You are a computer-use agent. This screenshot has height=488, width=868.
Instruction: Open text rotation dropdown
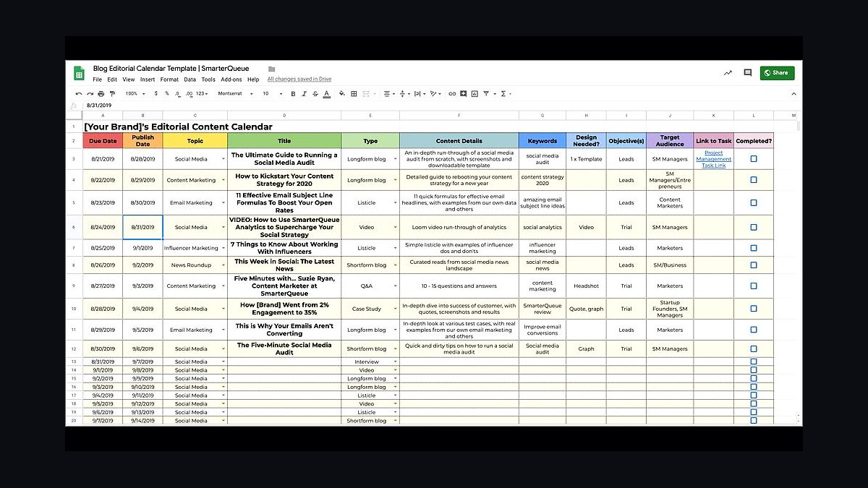pyautogui.click(x=435, y=93)
